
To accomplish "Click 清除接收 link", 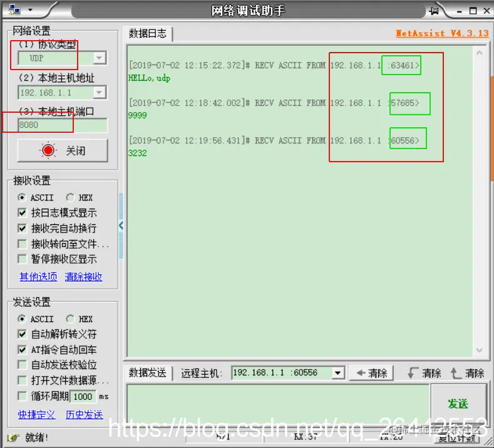I will pos(83,276).
